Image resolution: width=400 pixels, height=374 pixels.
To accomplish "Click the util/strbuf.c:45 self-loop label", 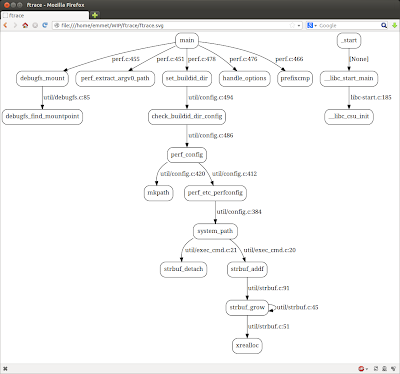I will [297, 308].
